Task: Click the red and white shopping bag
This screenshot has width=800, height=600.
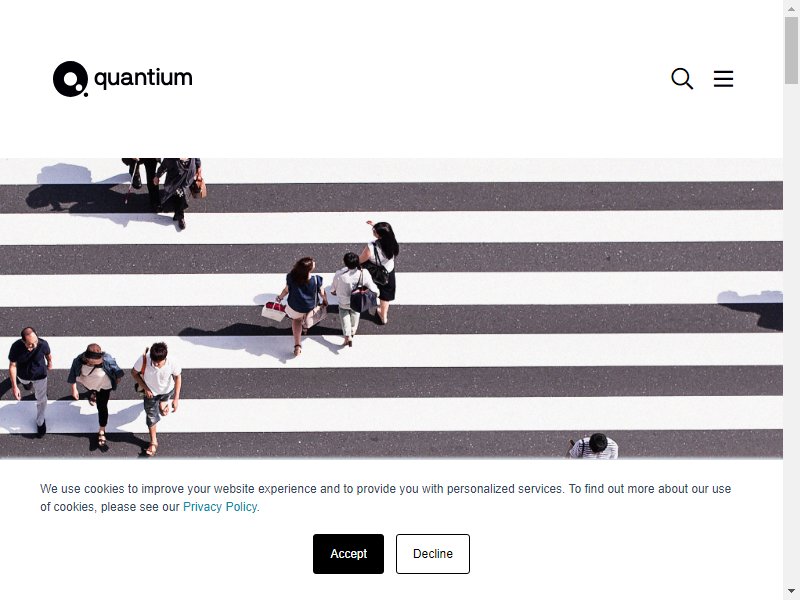Action: tap(274, 310)
